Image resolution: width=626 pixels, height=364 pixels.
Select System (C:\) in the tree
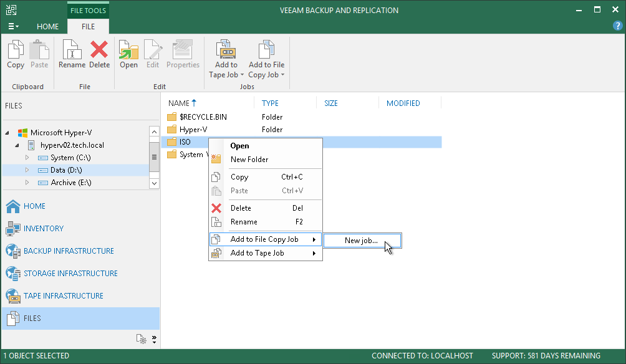pyautogui.click(x=70, y=158)
